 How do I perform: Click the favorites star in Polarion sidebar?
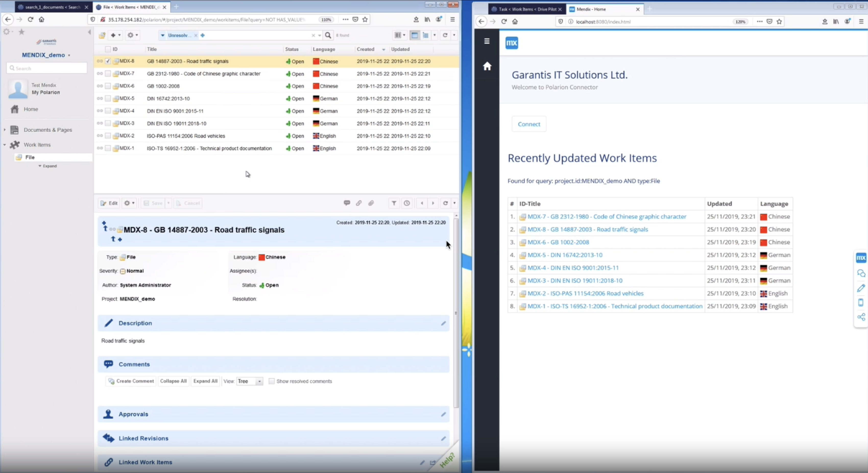[21, 32]
